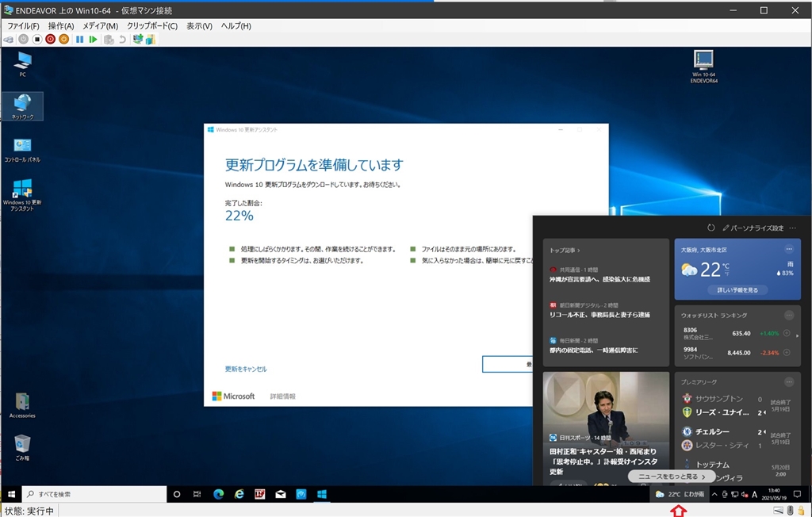The image size is (812, 517).
Task: Click the last VM toolbar icon (share)
Action: click(151, 40)
